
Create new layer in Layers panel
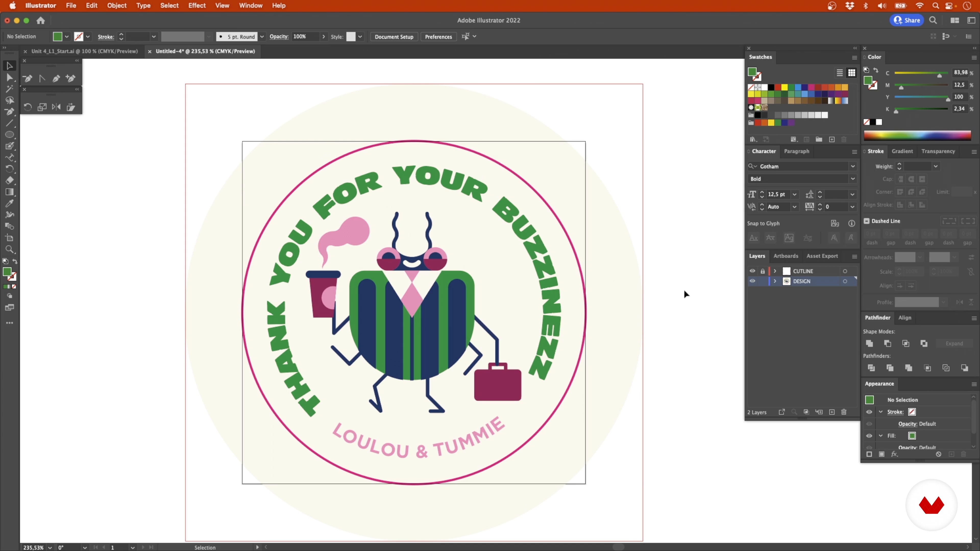[x=832, y=412]
